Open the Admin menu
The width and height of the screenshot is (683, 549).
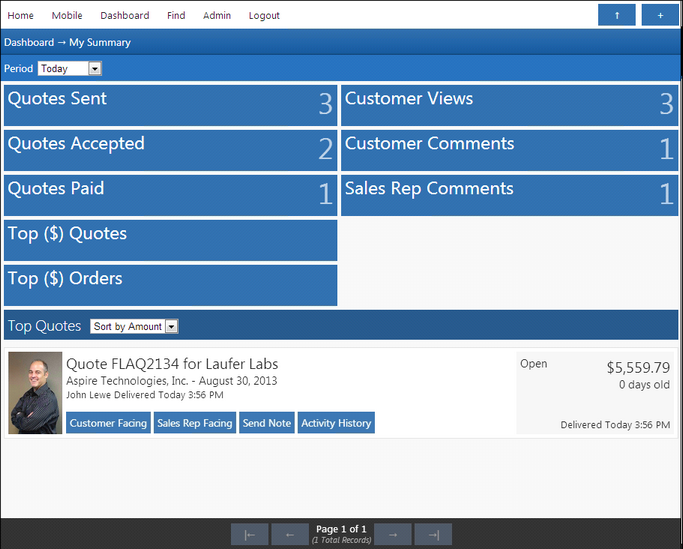(x=217, y=16)
